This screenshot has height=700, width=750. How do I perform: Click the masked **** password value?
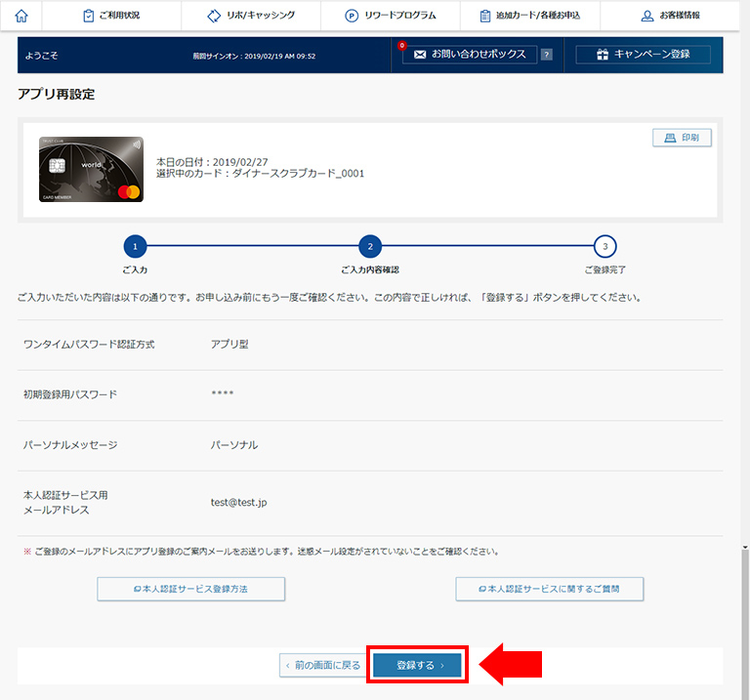click(x=223, y=394)
